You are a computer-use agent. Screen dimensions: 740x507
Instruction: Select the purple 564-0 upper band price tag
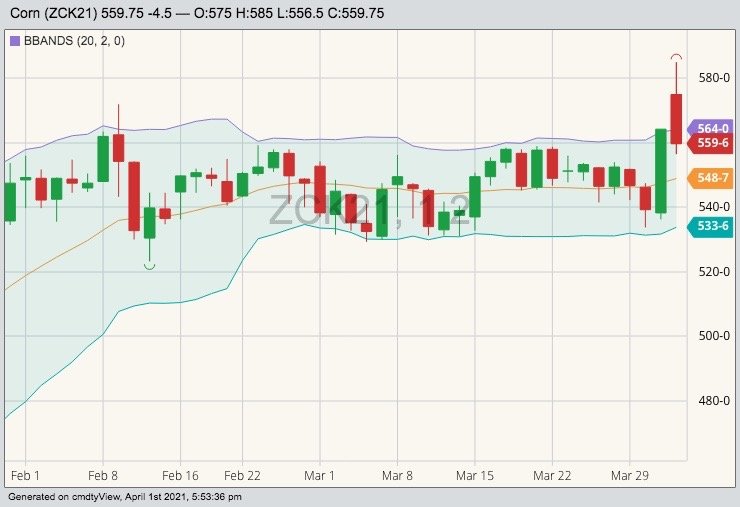click(x=713, y=128)
